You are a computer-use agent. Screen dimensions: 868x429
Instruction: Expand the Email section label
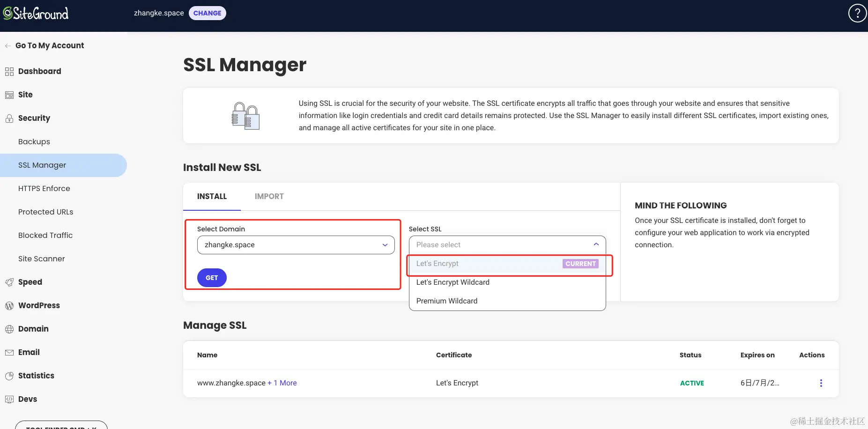29,352
